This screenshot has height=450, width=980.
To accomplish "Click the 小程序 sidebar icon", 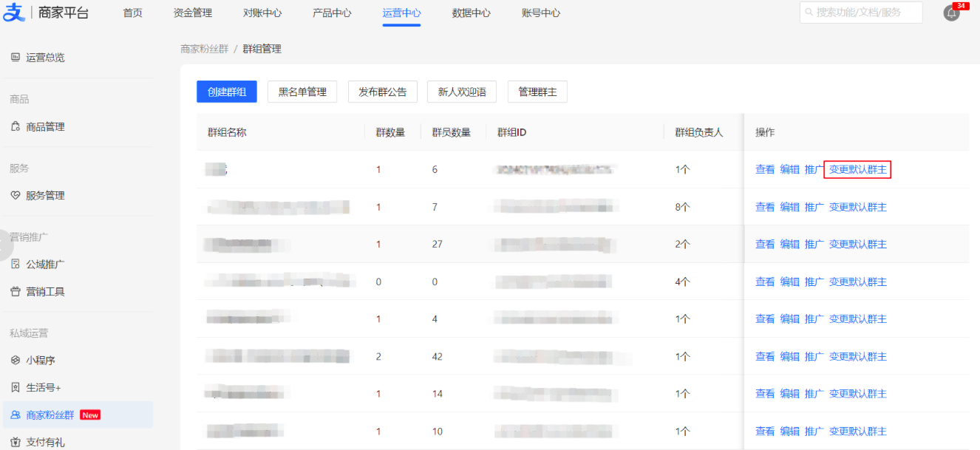I will (x=16, y=360).
